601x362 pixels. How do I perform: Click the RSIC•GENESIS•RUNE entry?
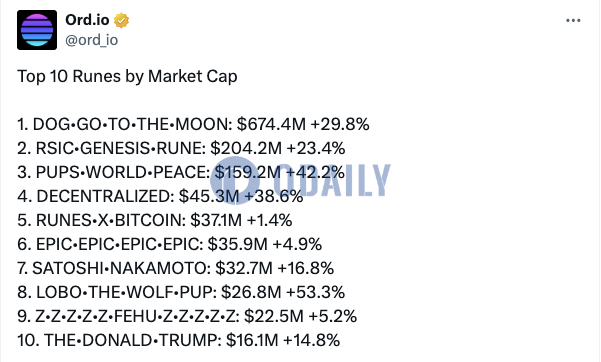[x=181, y=148]
